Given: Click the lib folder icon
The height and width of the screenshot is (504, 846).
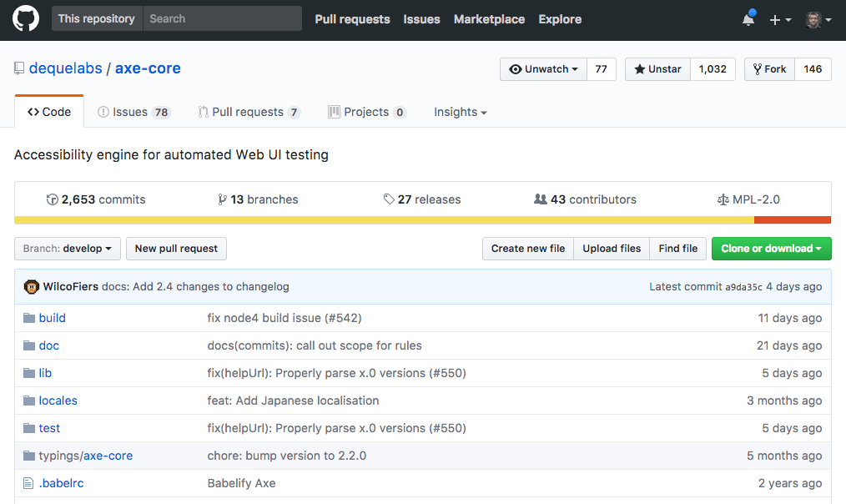Looking at the screenshot, I should (29, 373).
